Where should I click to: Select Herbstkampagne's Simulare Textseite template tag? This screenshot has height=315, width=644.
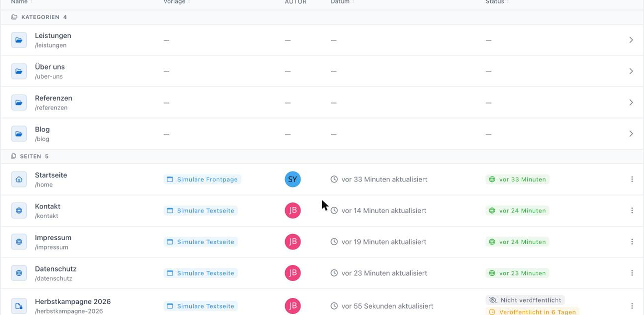[200, 306]
